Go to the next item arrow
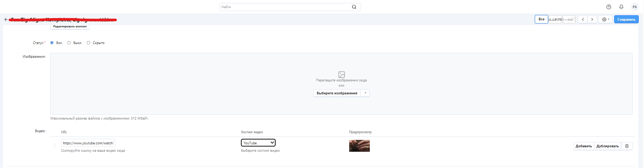 pyautogui.click(x=592, y=19)
